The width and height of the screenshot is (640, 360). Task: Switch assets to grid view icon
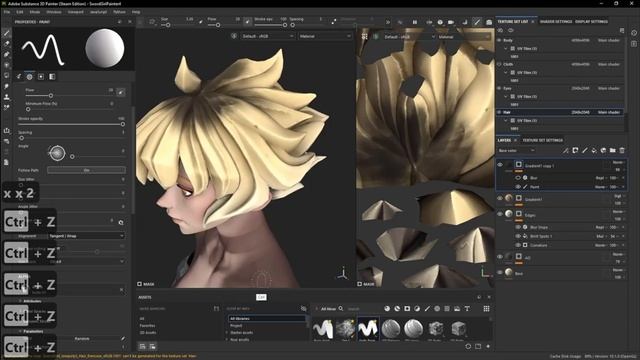pyautogui.click(x=486, y=309)
